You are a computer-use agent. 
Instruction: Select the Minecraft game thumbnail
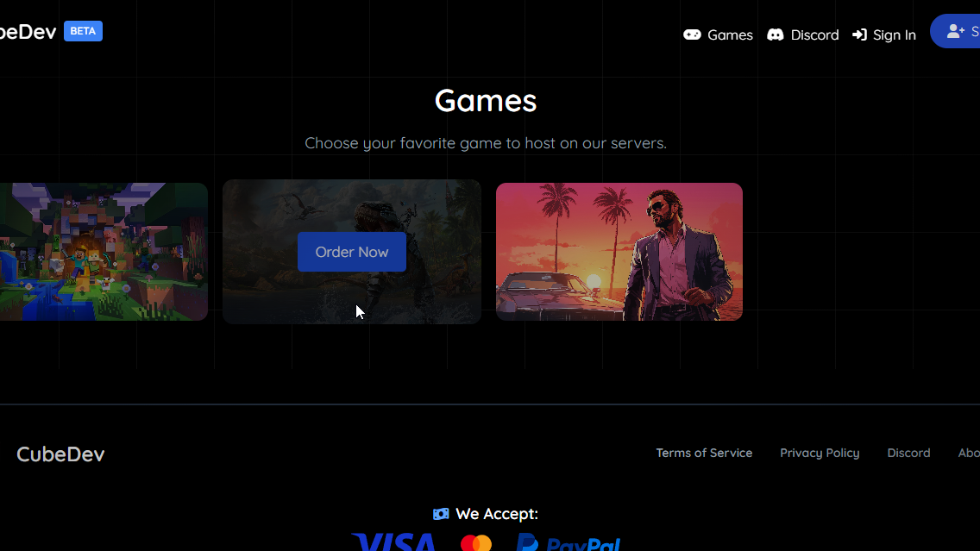pyautogui.click(x=104, y=252)
